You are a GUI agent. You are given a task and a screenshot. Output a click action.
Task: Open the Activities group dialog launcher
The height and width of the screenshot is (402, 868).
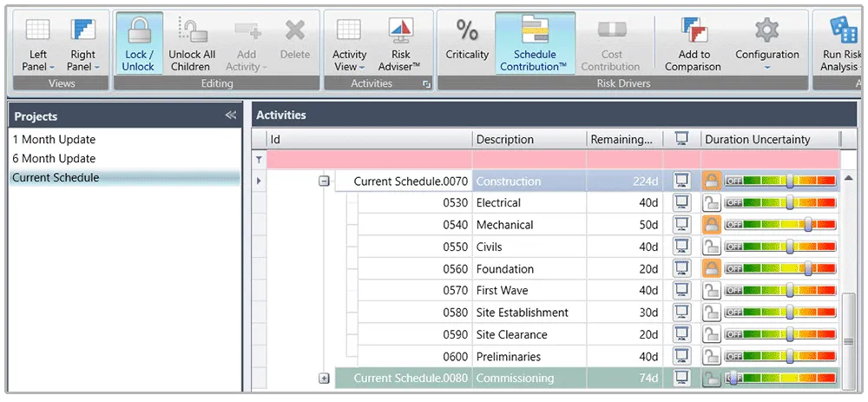426,84
